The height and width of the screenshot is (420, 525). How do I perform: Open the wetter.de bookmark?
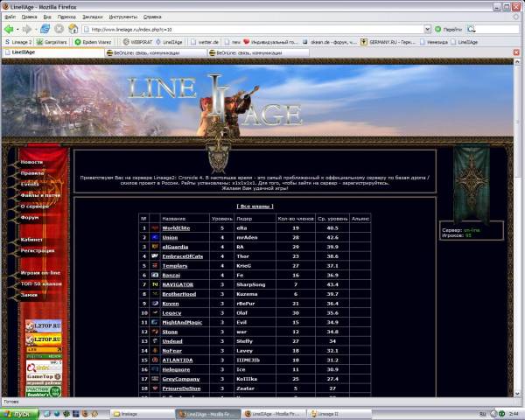coord(205,42)
